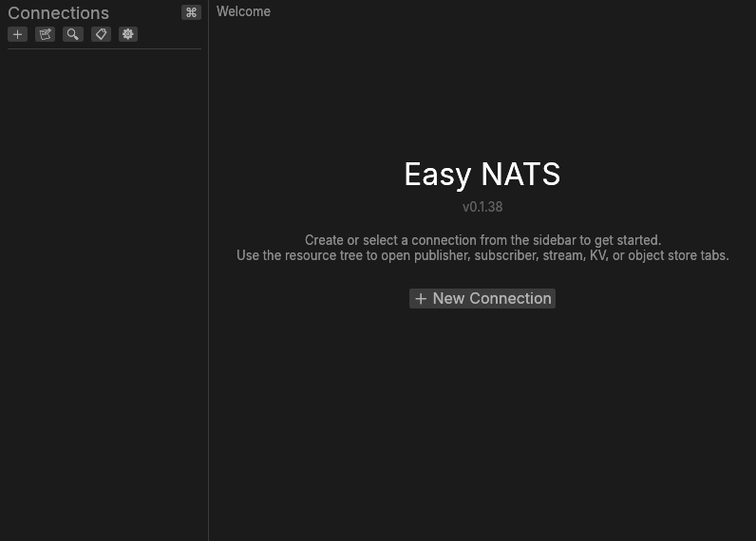Click the Easy NATS title

point(482,175)
